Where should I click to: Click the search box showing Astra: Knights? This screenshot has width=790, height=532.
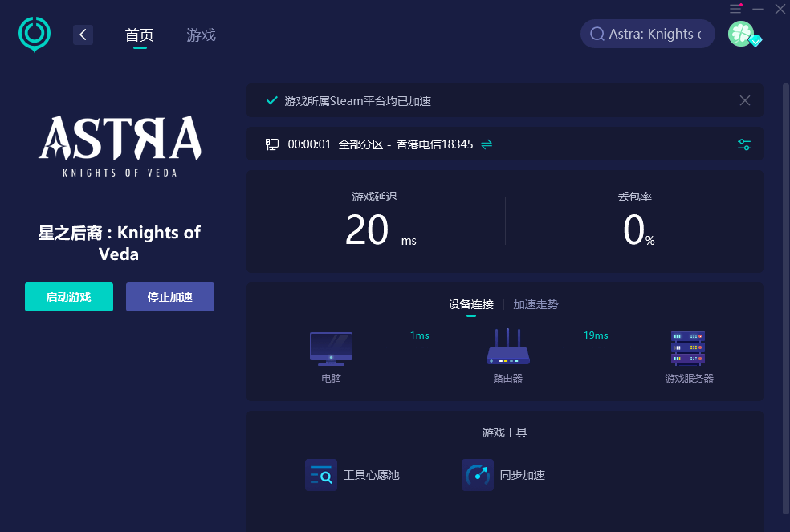[647, 34]
